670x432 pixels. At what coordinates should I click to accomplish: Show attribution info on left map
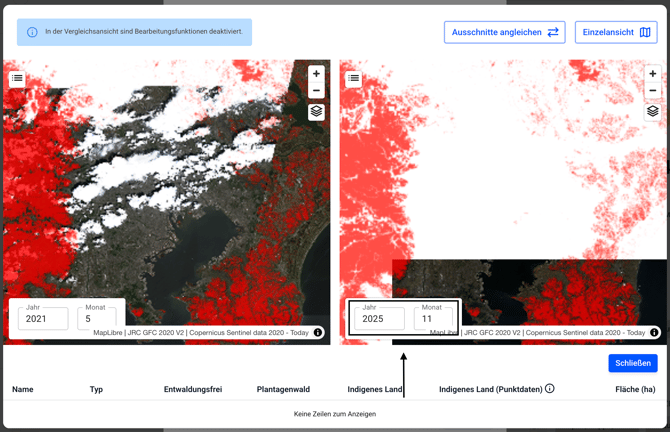click(x=318, y=333)
